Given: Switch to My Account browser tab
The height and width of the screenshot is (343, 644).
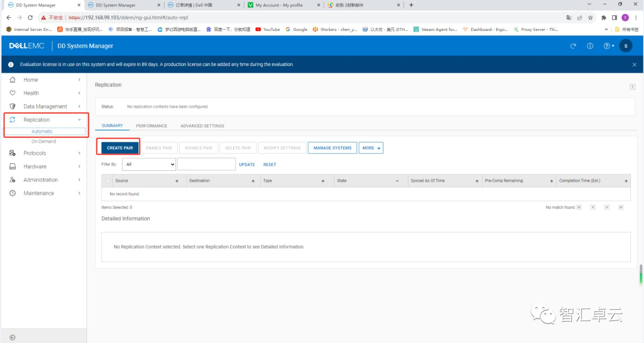Looking at the screenshot, I should coord(283,5).
